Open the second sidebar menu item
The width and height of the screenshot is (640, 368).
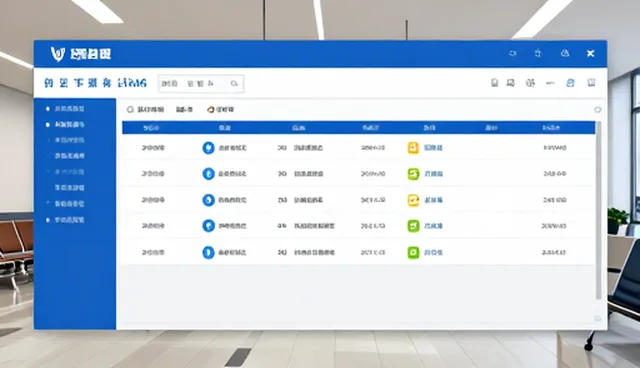click(69, 124)
